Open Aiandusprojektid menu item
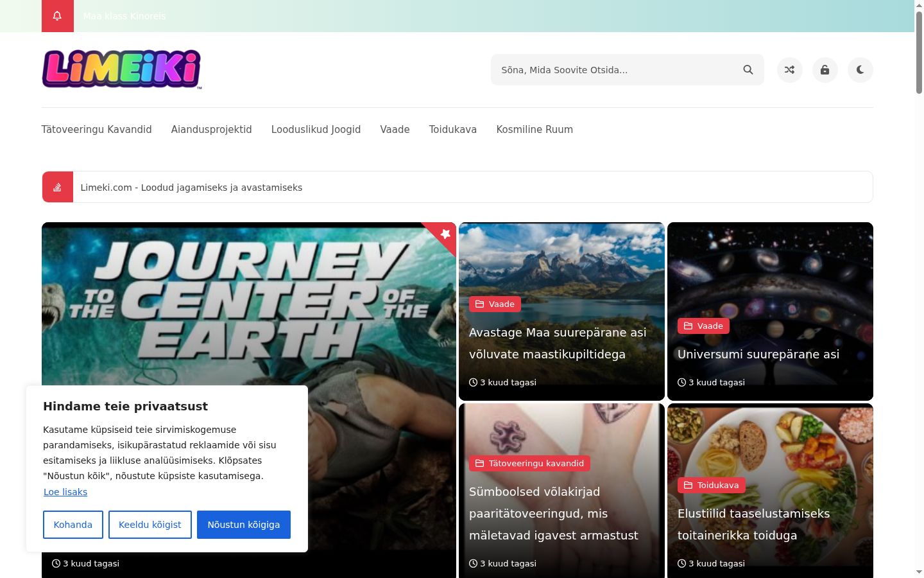 pos(212,130)
